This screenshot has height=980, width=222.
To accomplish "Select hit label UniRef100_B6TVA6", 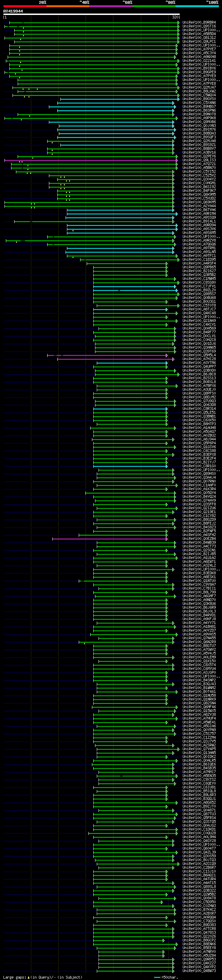I will (199, 210).
